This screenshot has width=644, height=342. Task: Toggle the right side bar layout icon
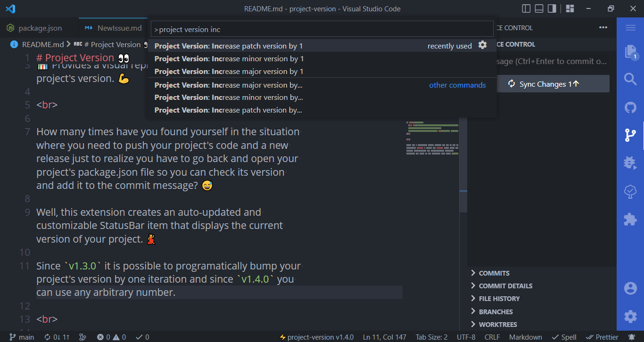point(552,8)
